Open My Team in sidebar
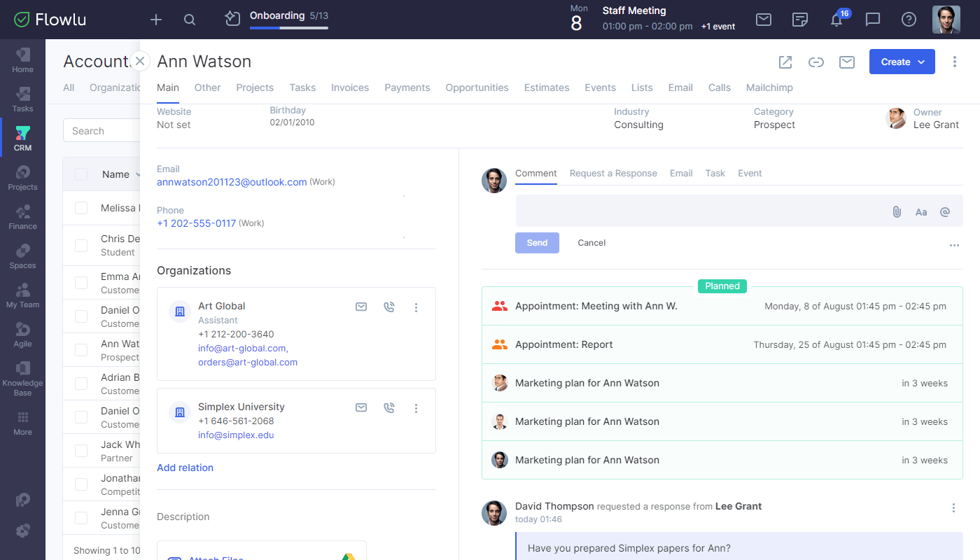 pos(22,295)
